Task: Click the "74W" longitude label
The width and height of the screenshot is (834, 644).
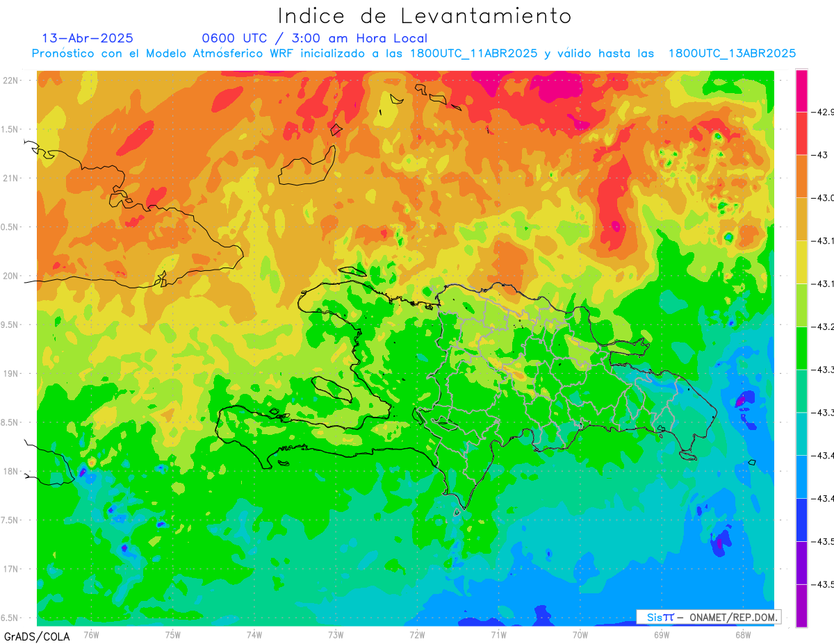Action: tap(254, 634)
